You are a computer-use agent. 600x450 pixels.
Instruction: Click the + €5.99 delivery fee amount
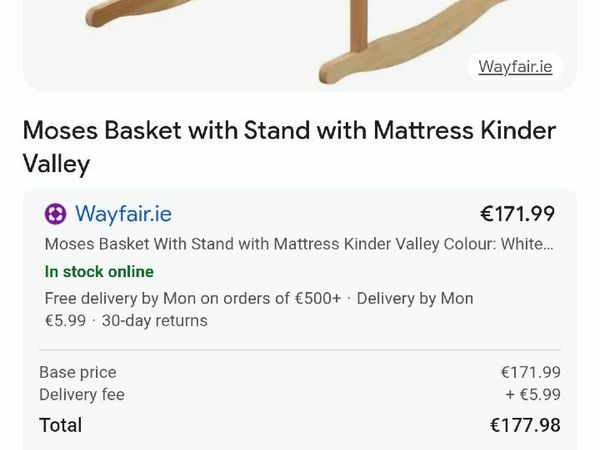[531, 395]
